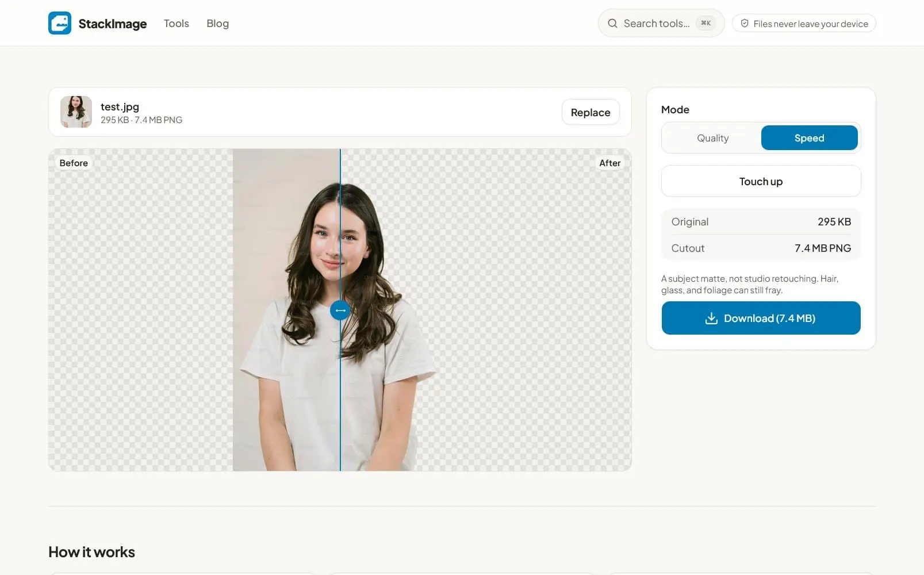The height and width of the screenshot is (575, 924).
Task: Click the test.jpg thumbnail
Action: pos(76,112)
